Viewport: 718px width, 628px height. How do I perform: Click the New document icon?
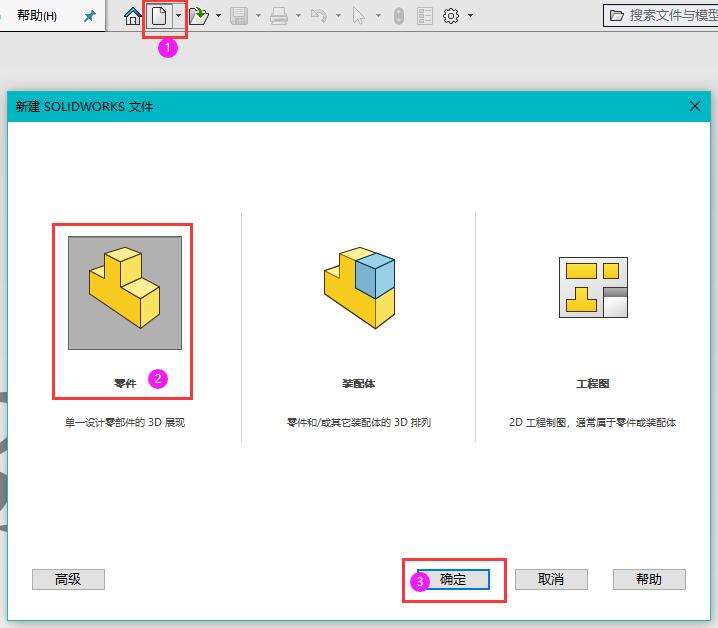[159, 16]
